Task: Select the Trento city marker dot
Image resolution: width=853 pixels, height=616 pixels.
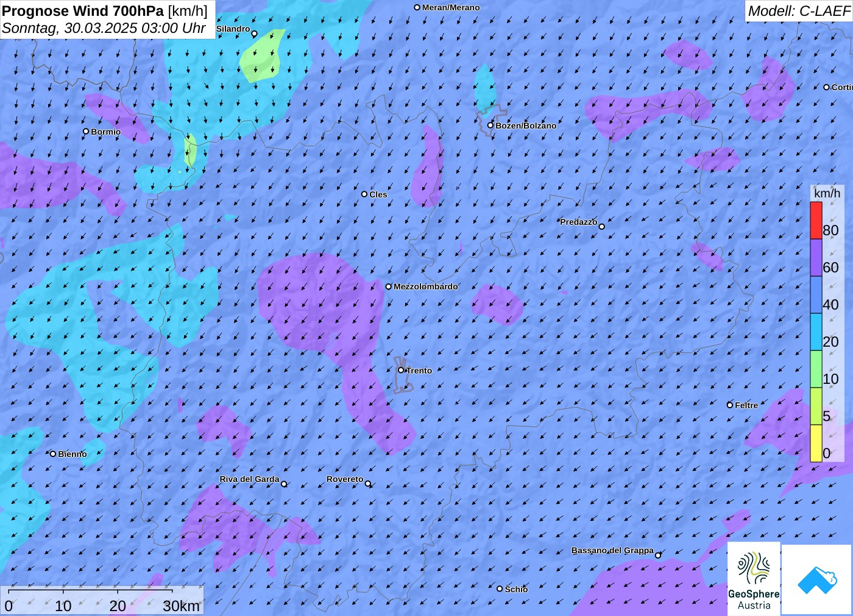Action: pyautogui.click(x=401, y=370)
